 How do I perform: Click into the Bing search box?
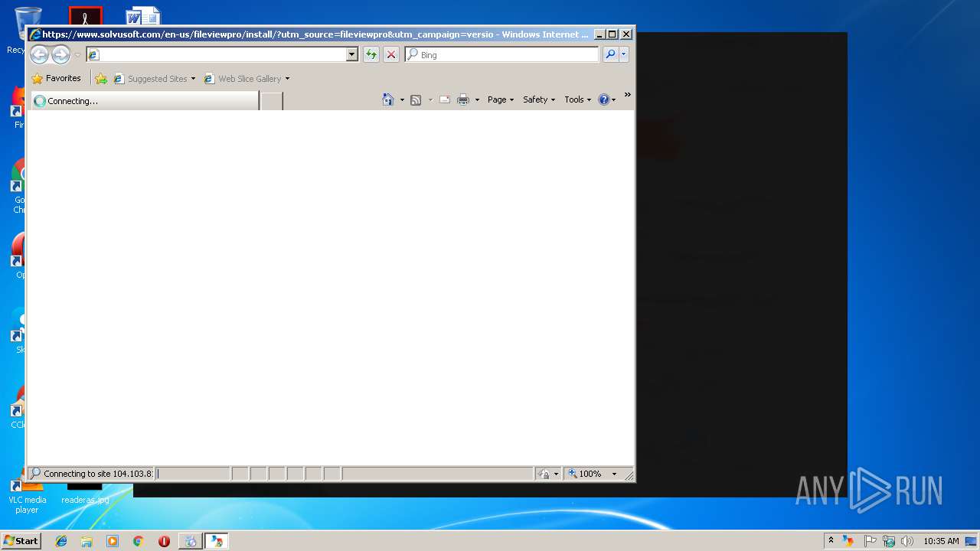point(502,54)
